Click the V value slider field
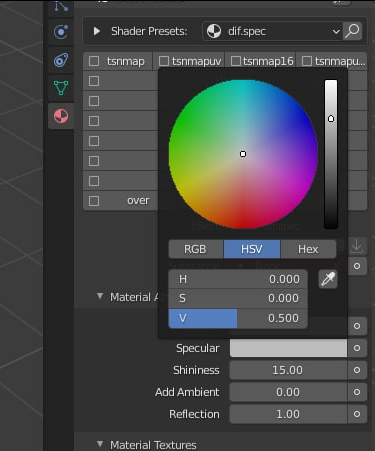Image resolution: width=375 pixels, height=451 pixels. [238, 318]
